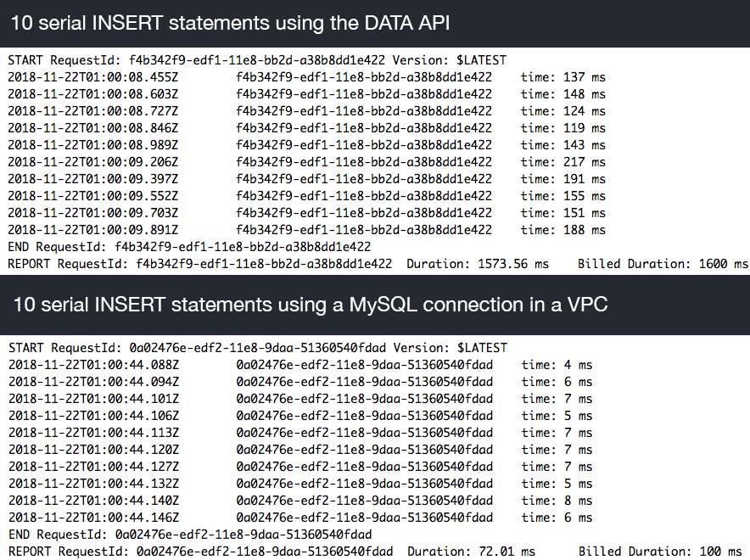Select the 119 ms timing entry
Viewport: 750px width, 560px height.
tap(563, 128)
